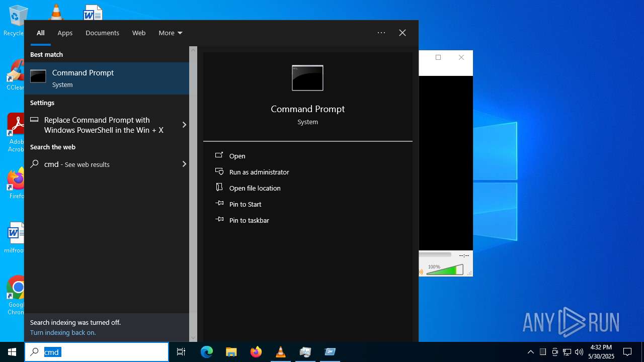This screenshot has height=362, width=644.
Task: Open Command Prompt best match result
Action: (107, 78)
